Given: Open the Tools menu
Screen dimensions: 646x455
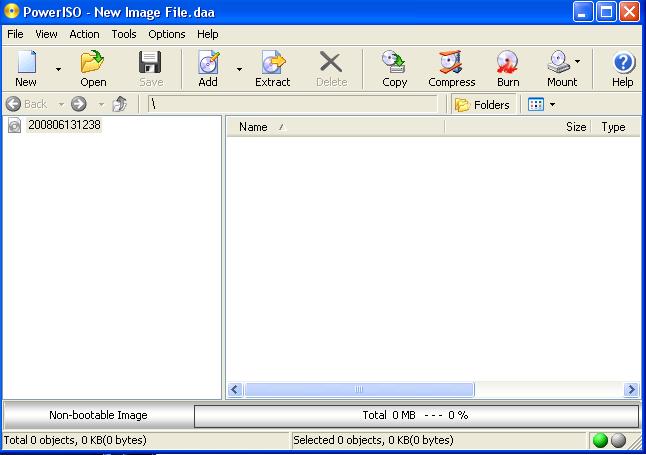Looking at the screenshot, I should pyautogui.click(x=124, y=34).
